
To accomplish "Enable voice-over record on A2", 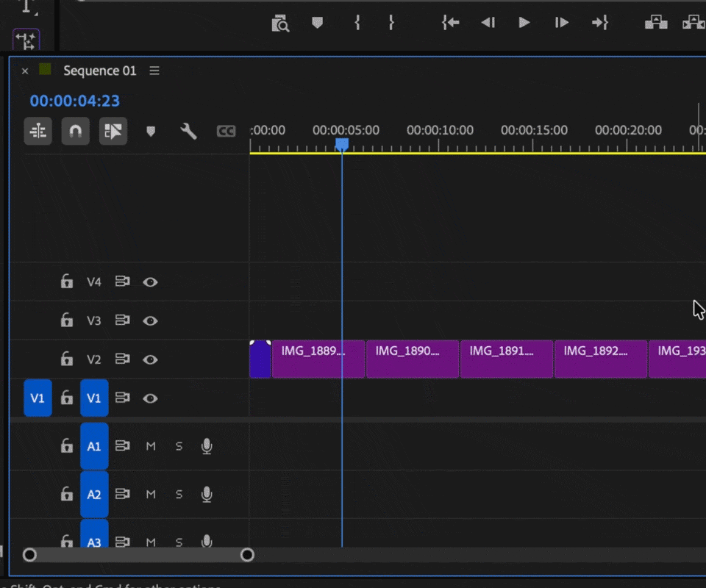I will pos(207,495).
